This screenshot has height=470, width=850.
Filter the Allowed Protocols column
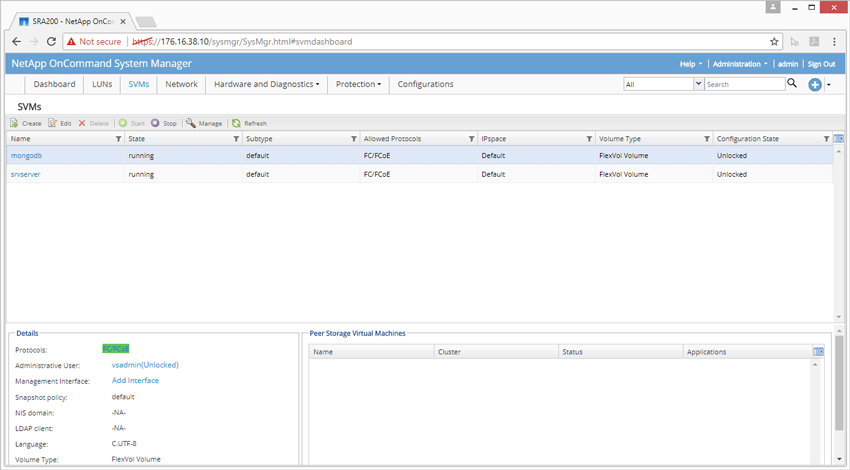click(472, 139)
